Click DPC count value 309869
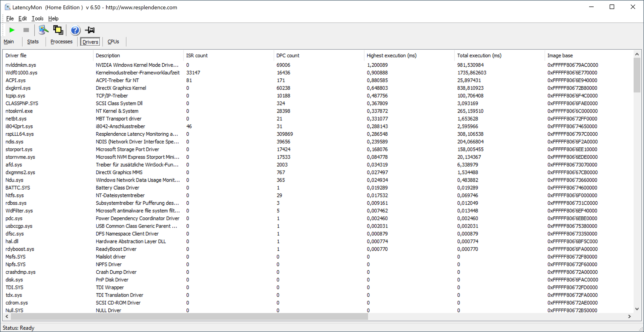This screenshot has width=644, height=332. [284, 134]
